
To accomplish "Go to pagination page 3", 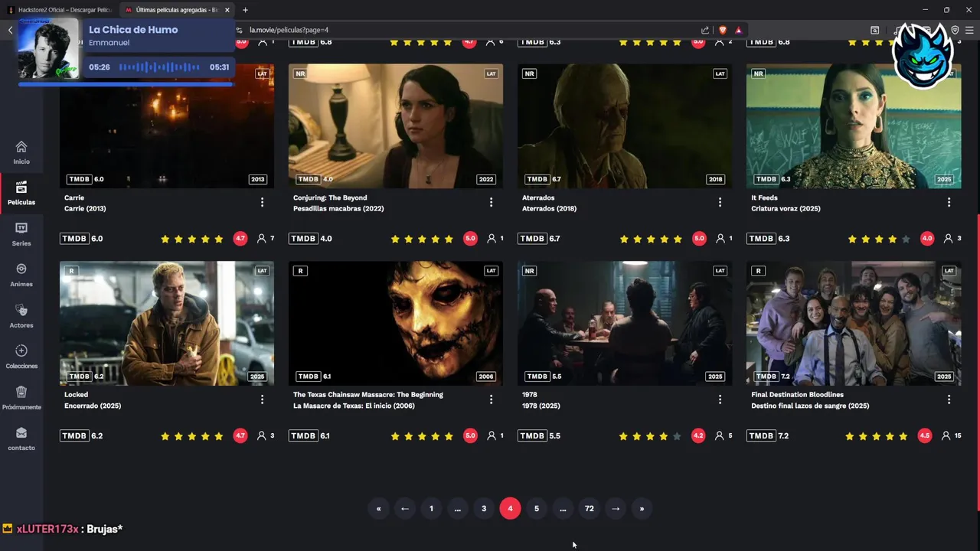I will pos(484,508).
